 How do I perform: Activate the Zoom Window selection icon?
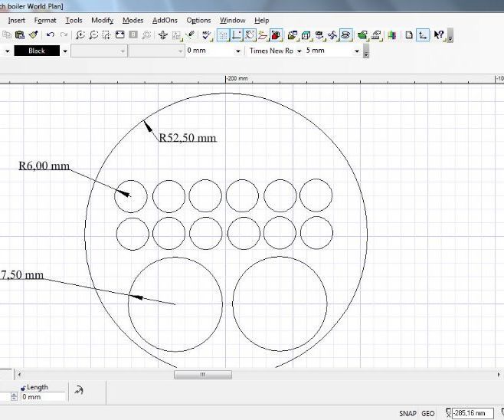point(106,34)
